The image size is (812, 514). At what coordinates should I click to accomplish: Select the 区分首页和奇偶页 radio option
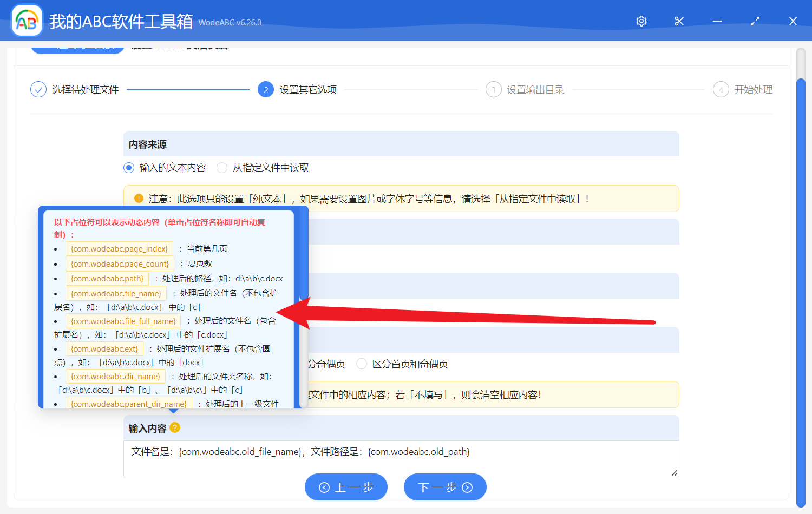[361, 364]
